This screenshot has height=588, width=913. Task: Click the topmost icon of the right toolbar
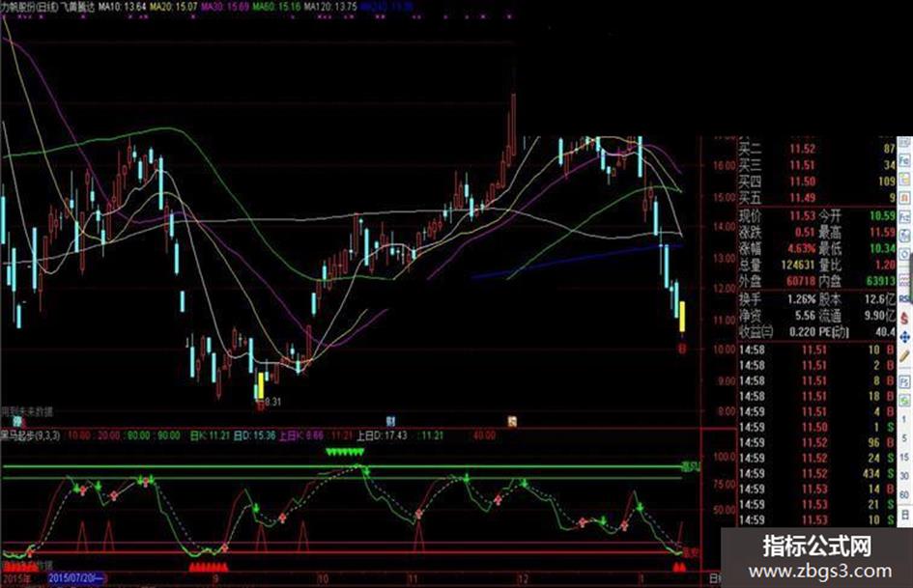[x=905, y=143]
